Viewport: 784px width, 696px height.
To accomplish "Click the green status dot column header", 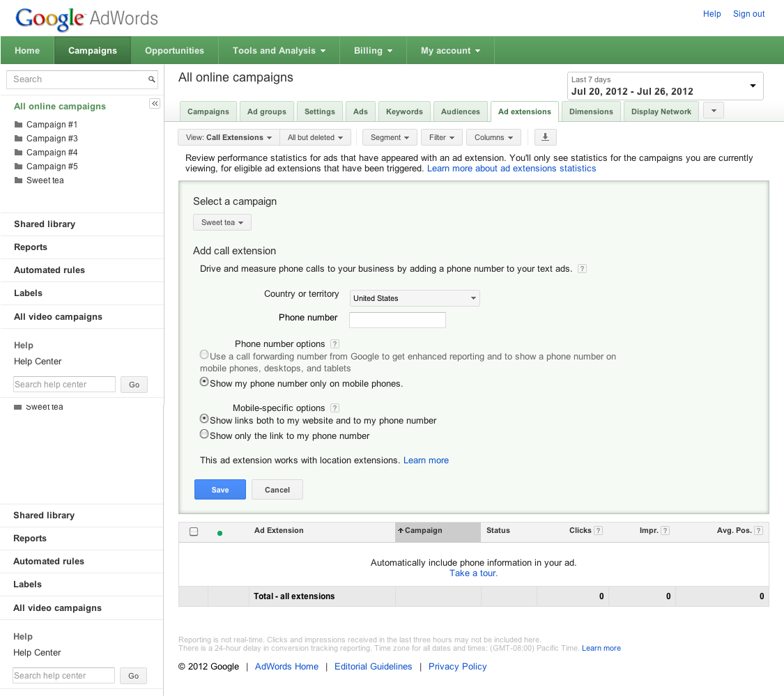I will pos(220,533).
